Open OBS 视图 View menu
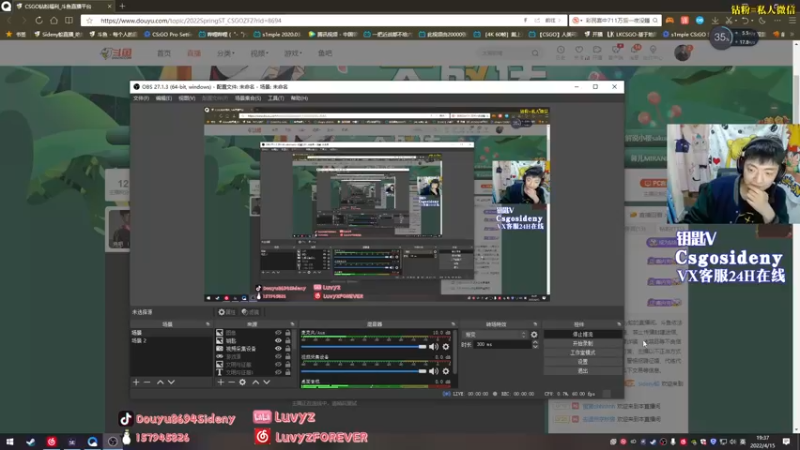This screenshot has height=450, width=800. click(187, 98)
